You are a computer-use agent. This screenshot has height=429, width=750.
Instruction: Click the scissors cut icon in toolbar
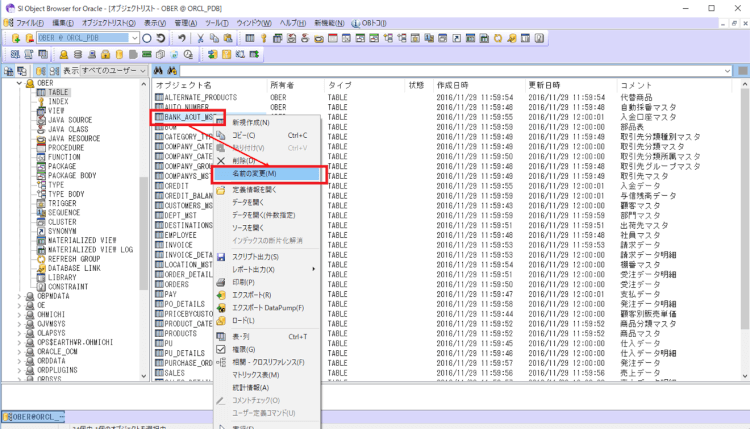[201, 38]
